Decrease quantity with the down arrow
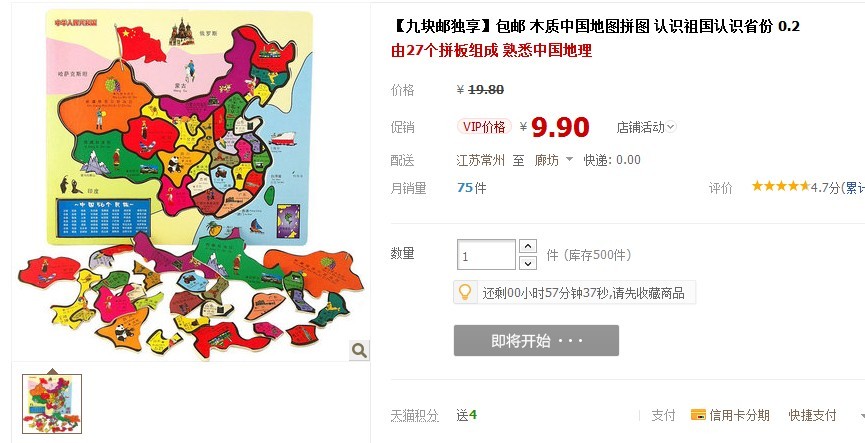The width and height of the screenshot is (865, 443). click(528, 263)
